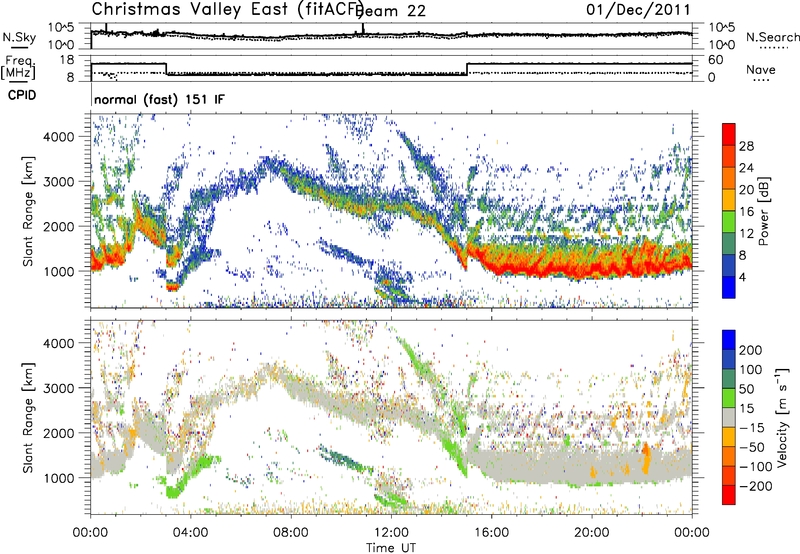Click the '28' tick on the Power colorbar
The height and width of the screenshot is (554, 800).
point(746,146)
